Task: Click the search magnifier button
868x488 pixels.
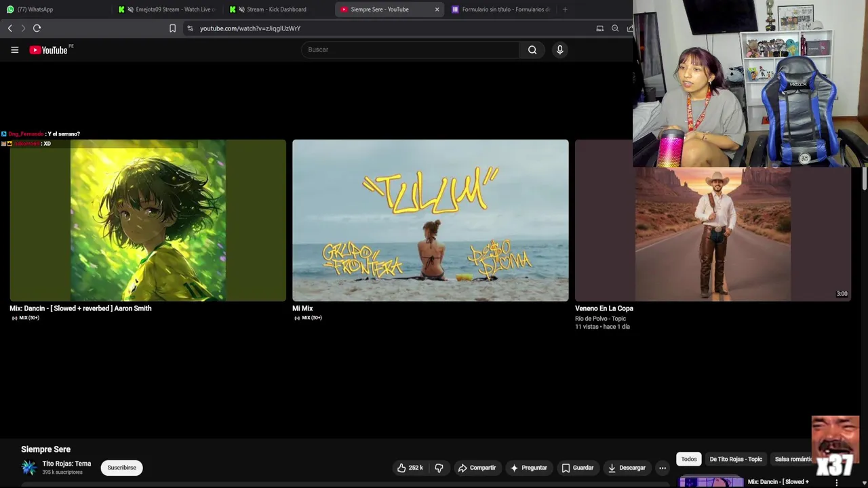Action: pyautogui.click(x=532, y=49)
